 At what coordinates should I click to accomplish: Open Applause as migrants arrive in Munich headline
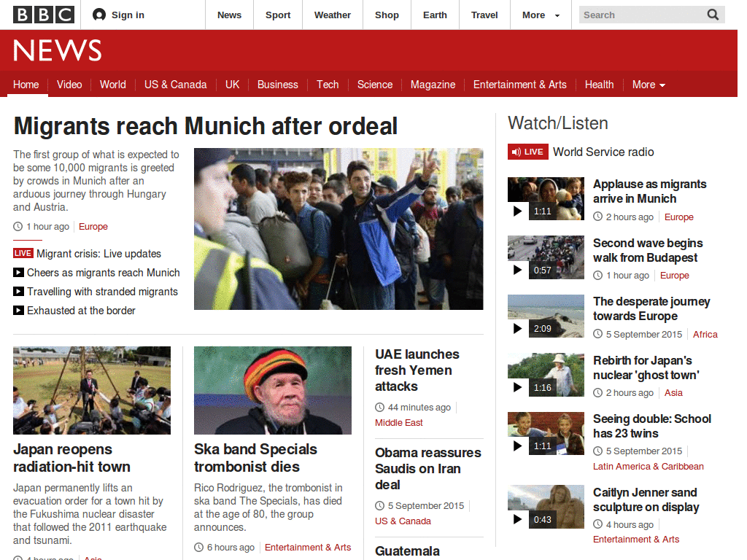click(x=650, y=192)
